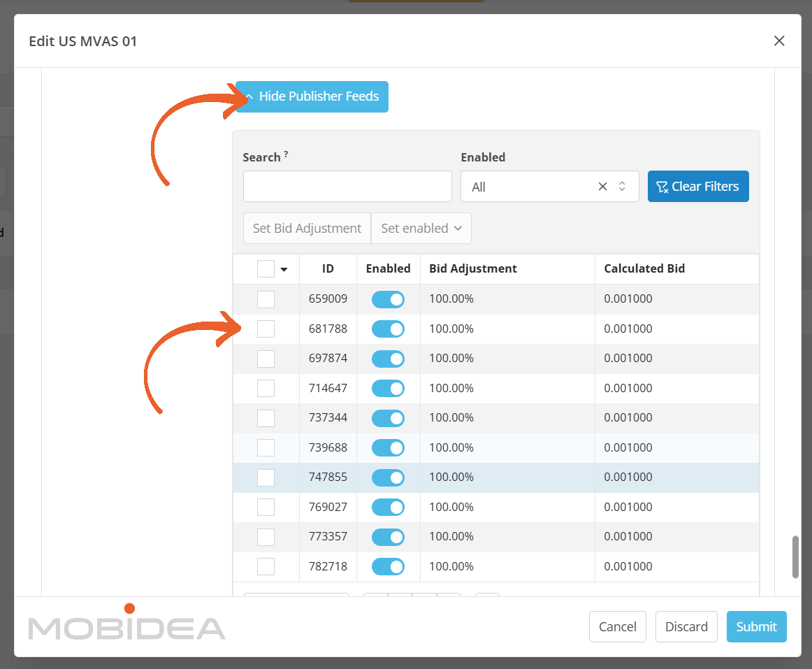Clear the Enabled filter with the X icon
812x669 pixels.
click(x=602, y=187)
